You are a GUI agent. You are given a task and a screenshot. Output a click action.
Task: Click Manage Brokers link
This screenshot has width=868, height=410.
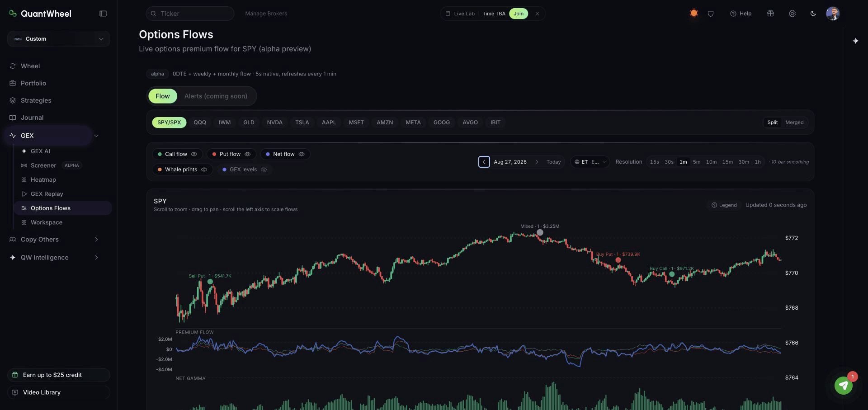pos(266,14)
